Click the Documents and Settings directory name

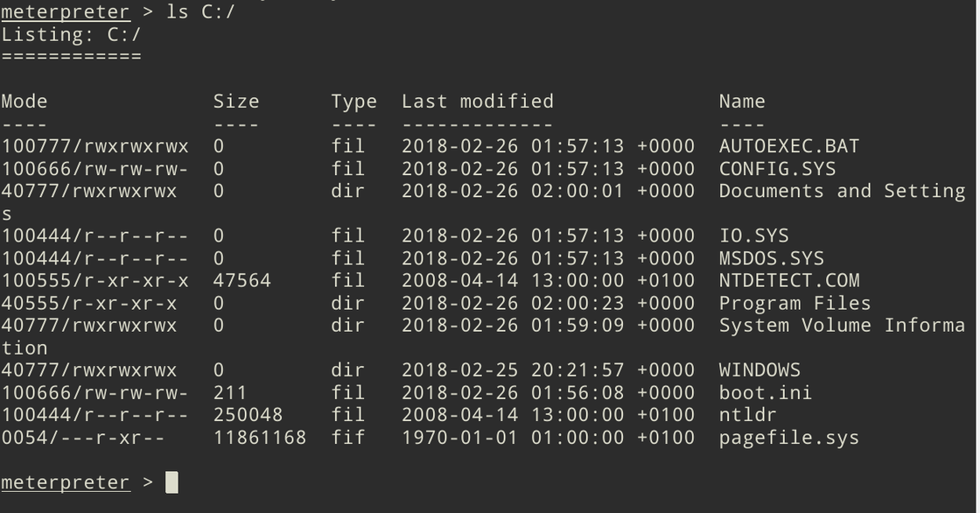(x=841, y=192)
